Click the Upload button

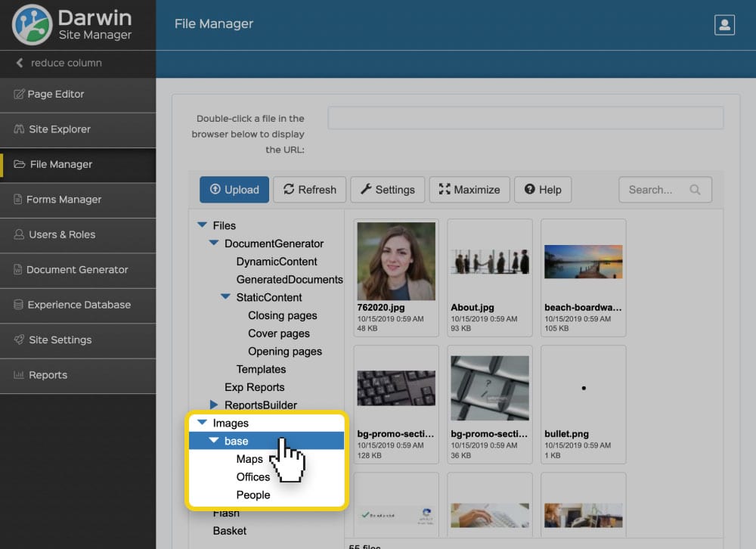pos(234,190)
